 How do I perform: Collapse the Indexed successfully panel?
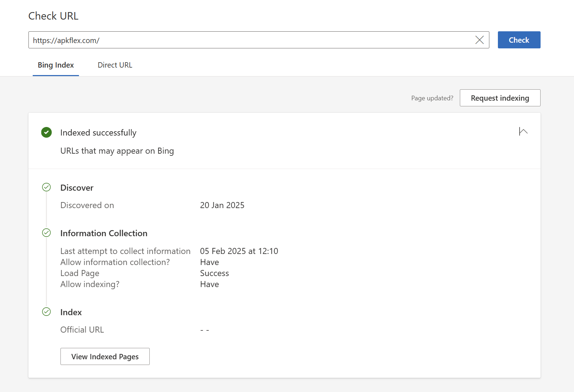pos(523,132)
